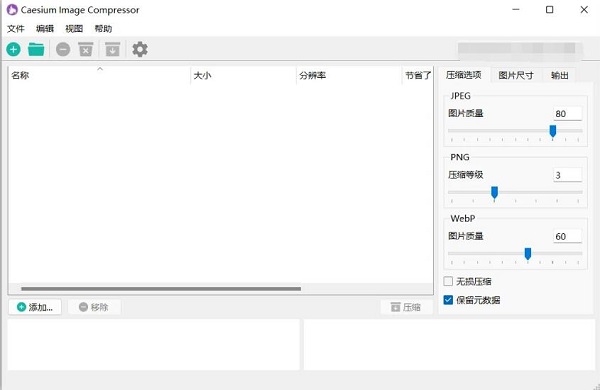The width and height of the screenshot is (600, 390).
Task: Sort by the 节省了 column header
Action: [417, 75]
